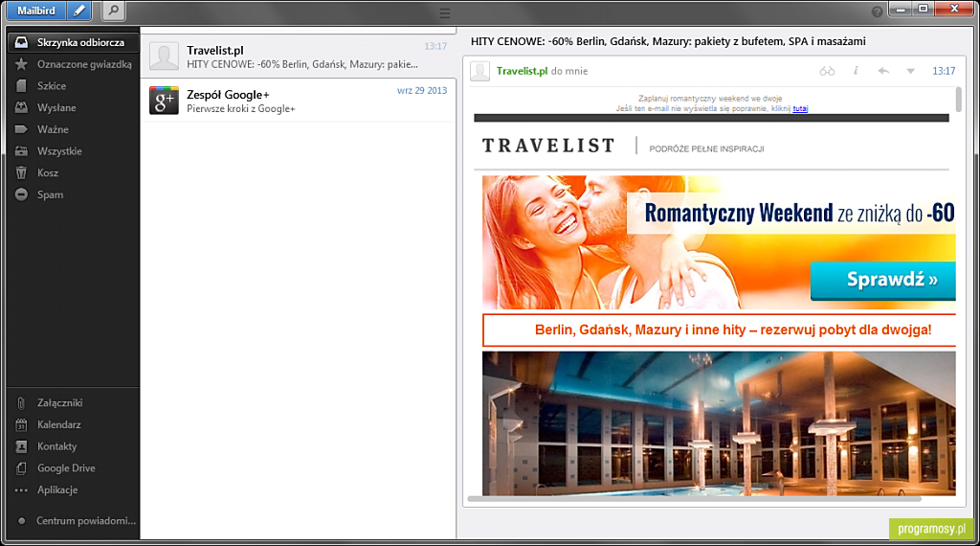
Task: Open the hamburger menu in title bar
Action: click(x=444, y=13)
